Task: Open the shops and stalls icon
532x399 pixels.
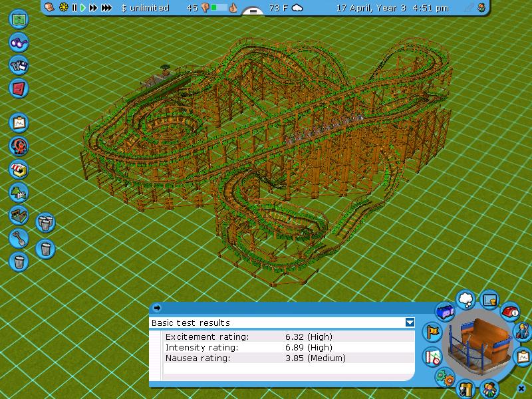Action: coord(19,170)
